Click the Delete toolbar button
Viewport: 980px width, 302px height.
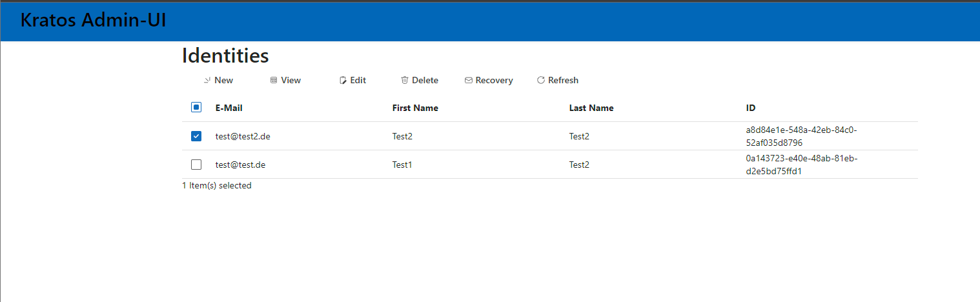(x=420, y=81)
